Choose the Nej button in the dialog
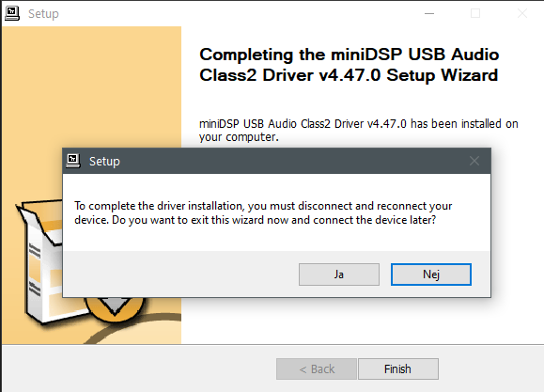 (x=431, y=274)
